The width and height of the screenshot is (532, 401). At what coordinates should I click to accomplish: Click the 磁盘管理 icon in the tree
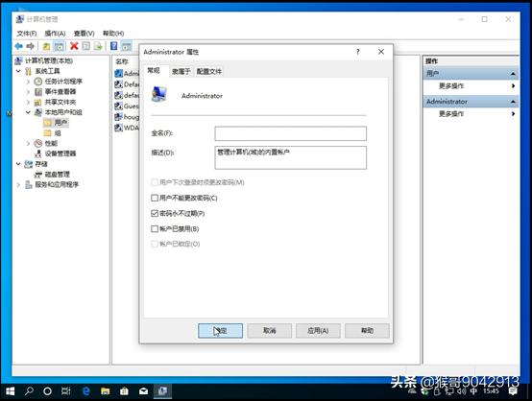click(38, 175)
